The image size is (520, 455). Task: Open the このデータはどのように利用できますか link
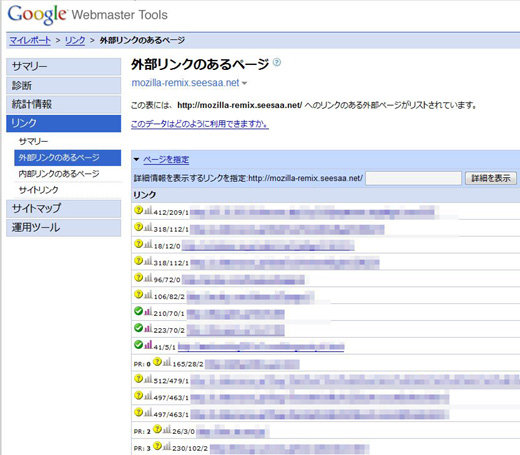click(x=200, y=124)
